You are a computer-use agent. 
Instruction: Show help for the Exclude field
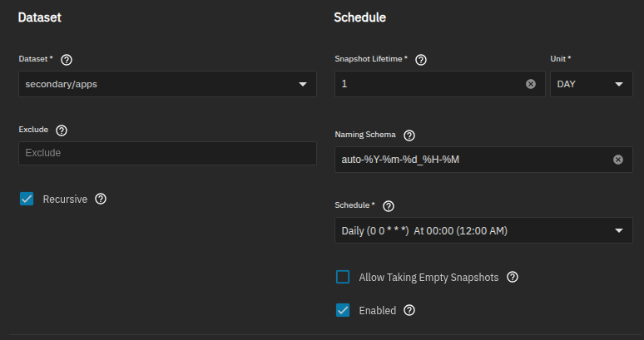coord(62,131)
